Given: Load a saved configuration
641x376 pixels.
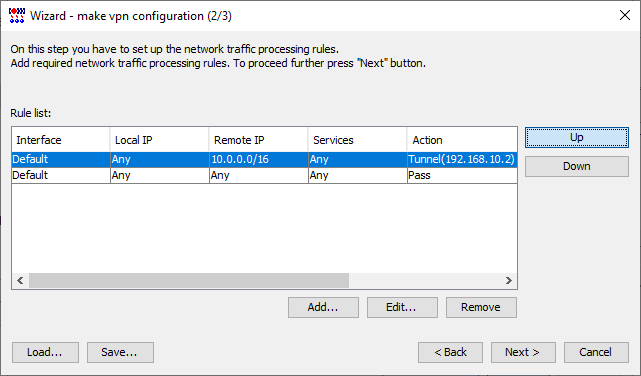Looking at the screenshot, I should tap(45, 352).
